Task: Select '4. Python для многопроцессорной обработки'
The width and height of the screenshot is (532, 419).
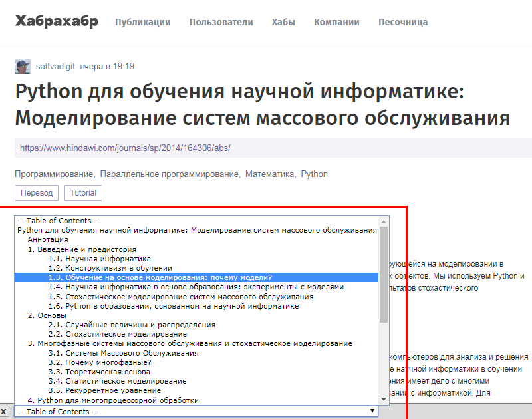Action: click(x=196, y=400)
